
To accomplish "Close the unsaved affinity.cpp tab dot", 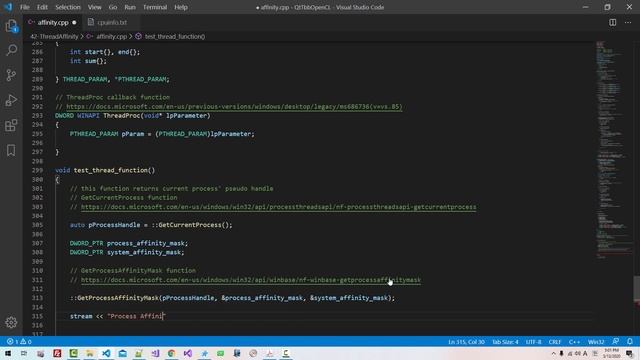I will 74,22.
